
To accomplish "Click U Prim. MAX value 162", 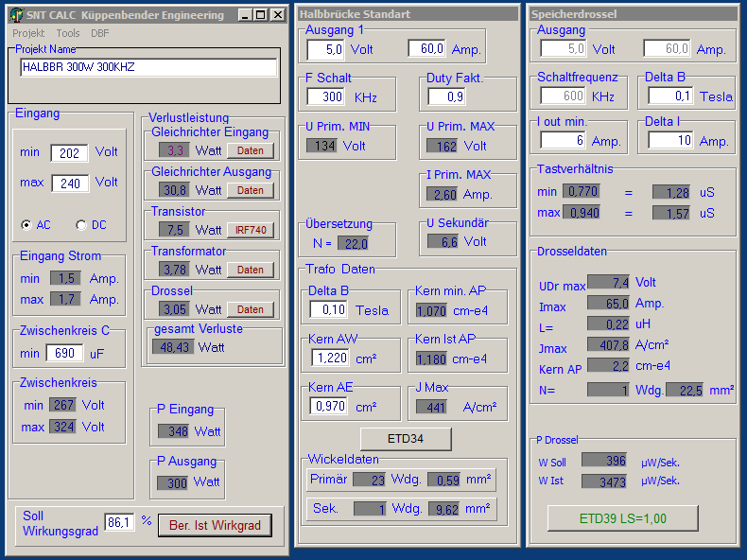I will [442, 147].
